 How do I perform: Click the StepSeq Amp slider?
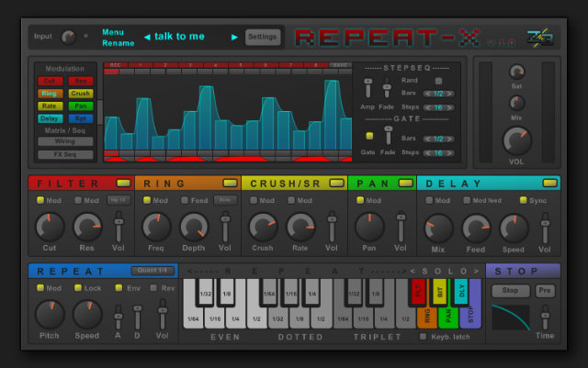click(x=368, y=88)
